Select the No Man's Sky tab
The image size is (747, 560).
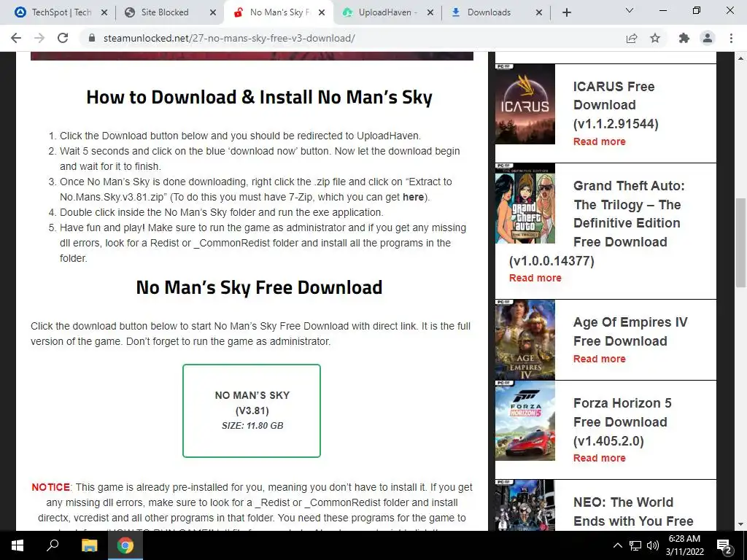point(280,12)
